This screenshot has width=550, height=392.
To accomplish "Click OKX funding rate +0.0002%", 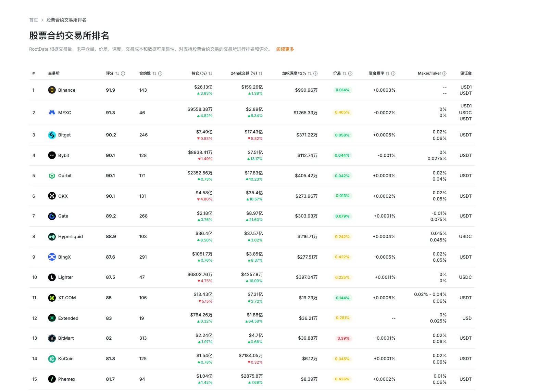I will click(x=384, y=196).
